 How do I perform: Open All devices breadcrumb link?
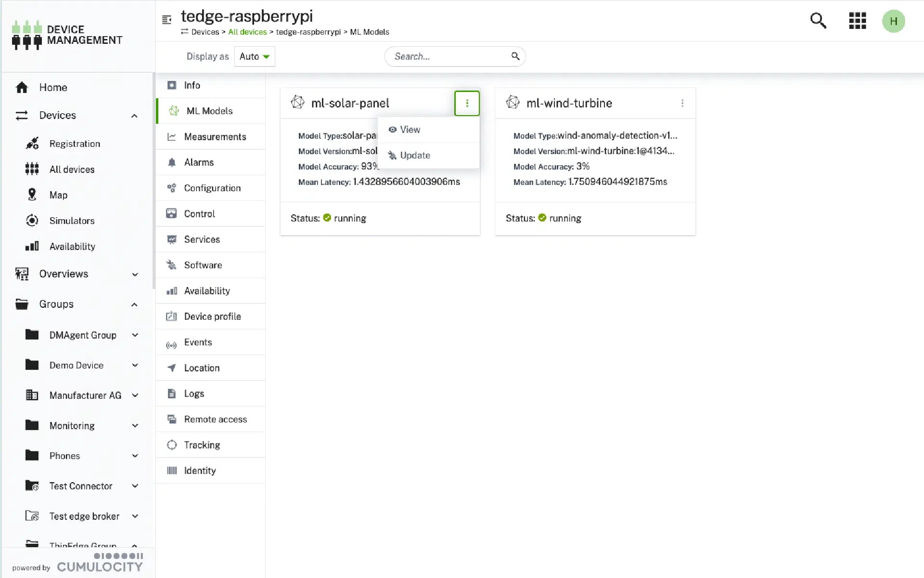pyautogui.click(x=247, y=32)
